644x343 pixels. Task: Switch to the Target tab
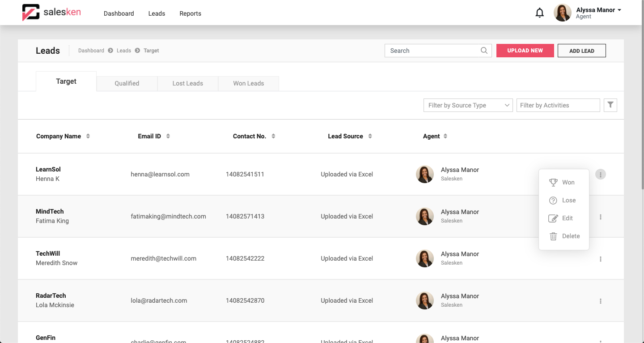pyautogui.click(x=66, y=81)
